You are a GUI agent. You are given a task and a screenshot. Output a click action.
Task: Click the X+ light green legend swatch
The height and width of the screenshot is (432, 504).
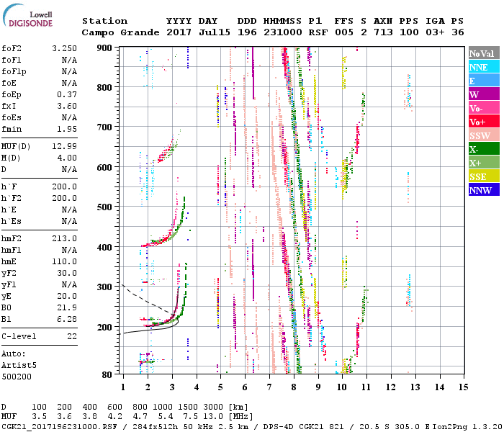click(x=483, y=163)
